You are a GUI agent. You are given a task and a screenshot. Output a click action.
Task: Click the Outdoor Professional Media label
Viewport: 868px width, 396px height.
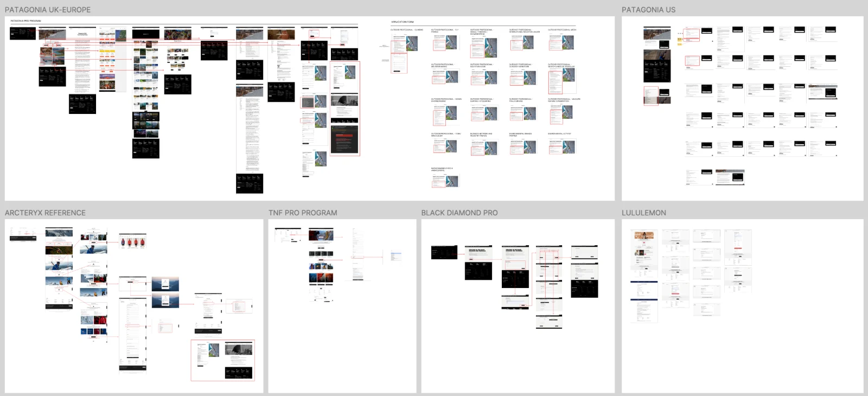click(563, 30)
